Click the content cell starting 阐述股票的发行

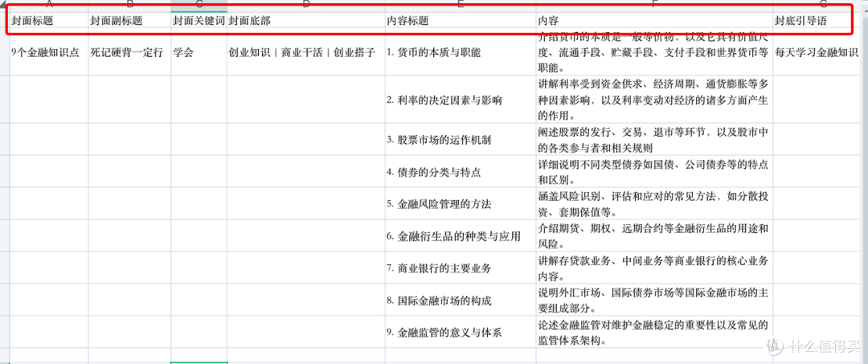pos(654,140)
